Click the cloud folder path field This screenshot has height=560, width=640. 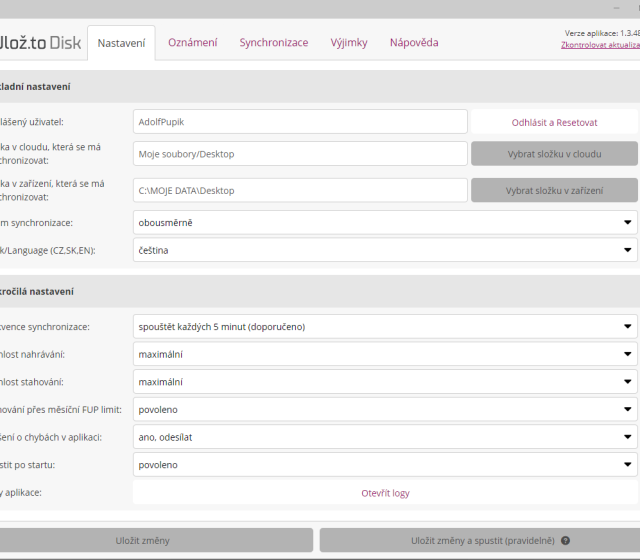300,153
